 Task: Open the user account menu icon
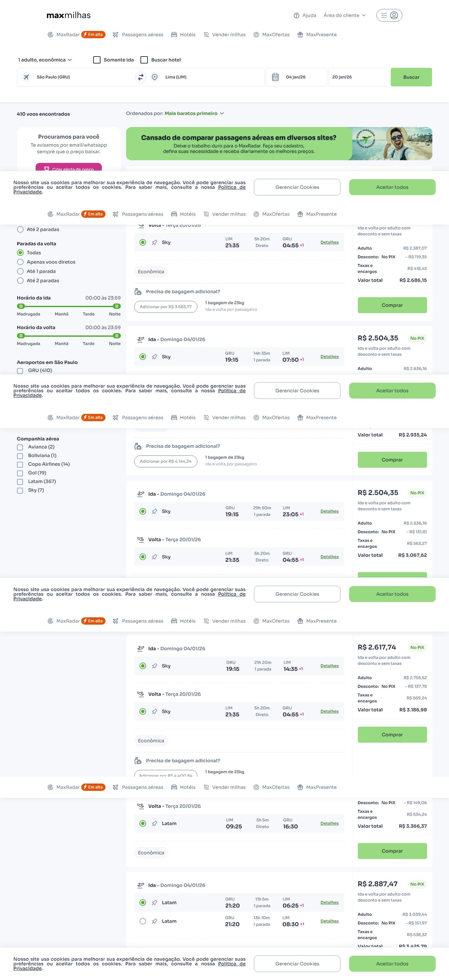coord(394,15)
